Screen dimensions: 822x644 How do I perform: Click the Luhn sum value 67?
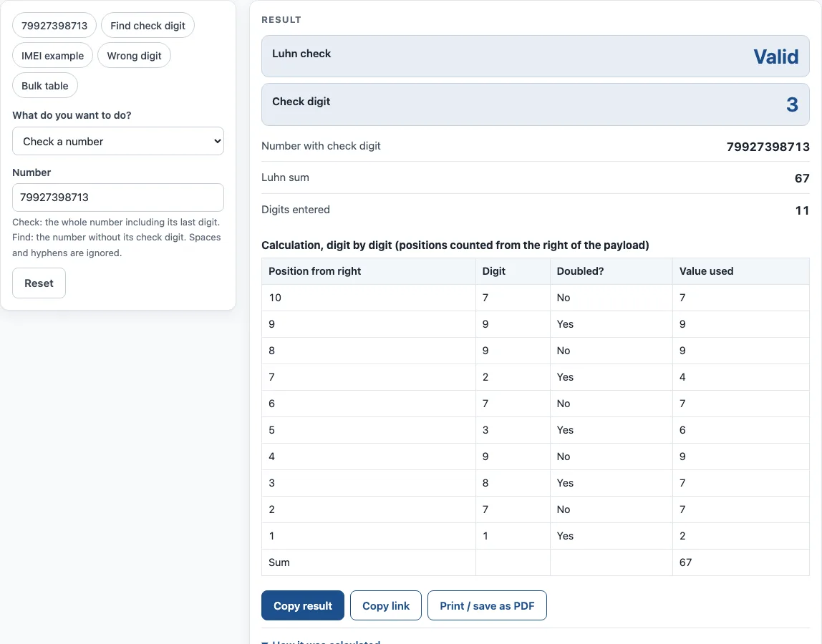point(802,178)
